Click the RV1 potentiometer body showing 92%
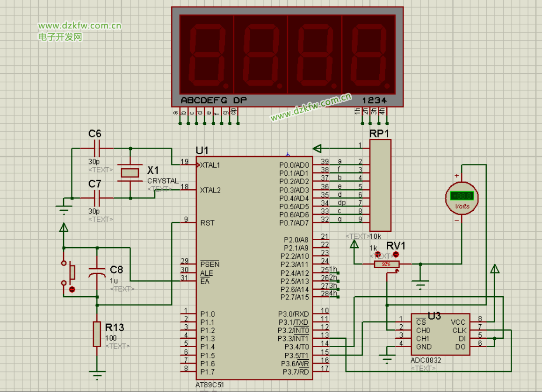Screen dimensions: 542x392 (386, 264)
